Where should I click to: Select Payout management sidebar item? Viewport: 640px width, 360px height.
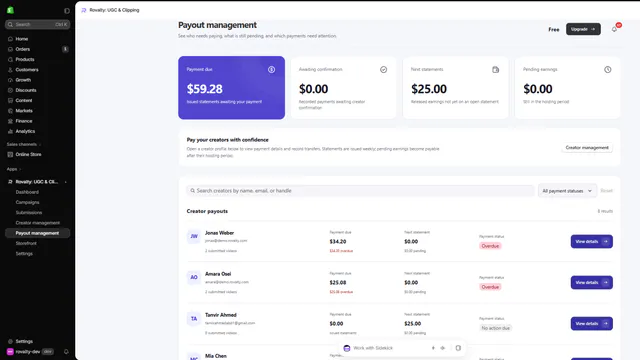(x=37, y=233)
